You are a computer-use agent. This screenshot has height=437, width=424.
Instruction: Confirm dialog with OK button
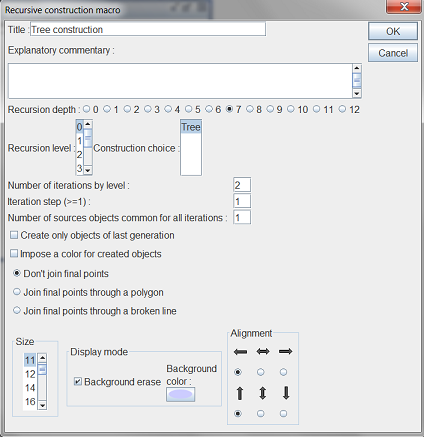click(x=393, y=31)
